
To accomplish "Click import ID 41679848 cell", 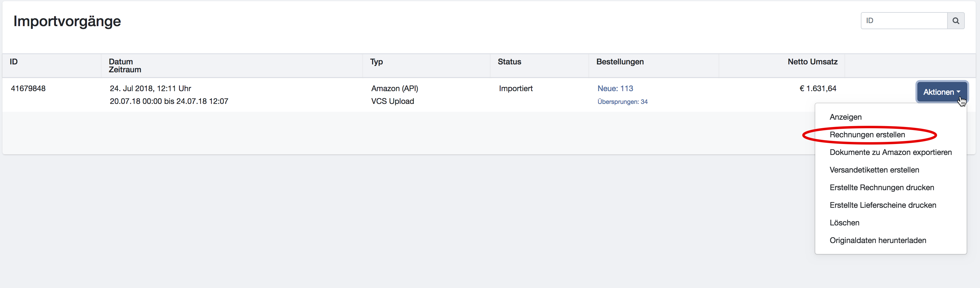I will 28,89.
